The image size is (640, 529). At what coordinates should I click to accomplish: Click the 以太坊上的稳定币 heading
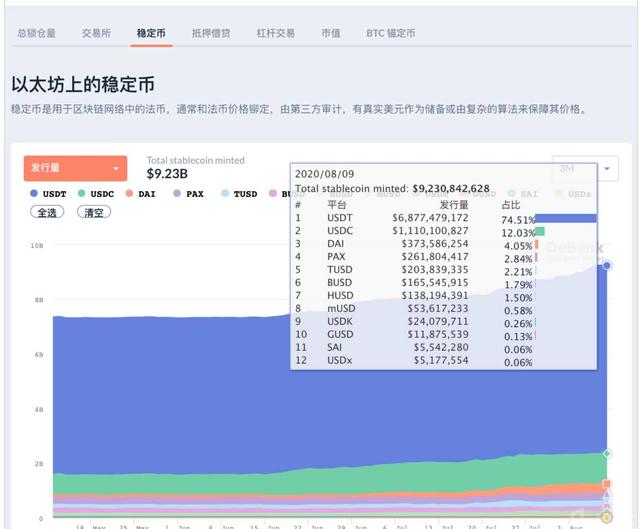tap(83, 84)
